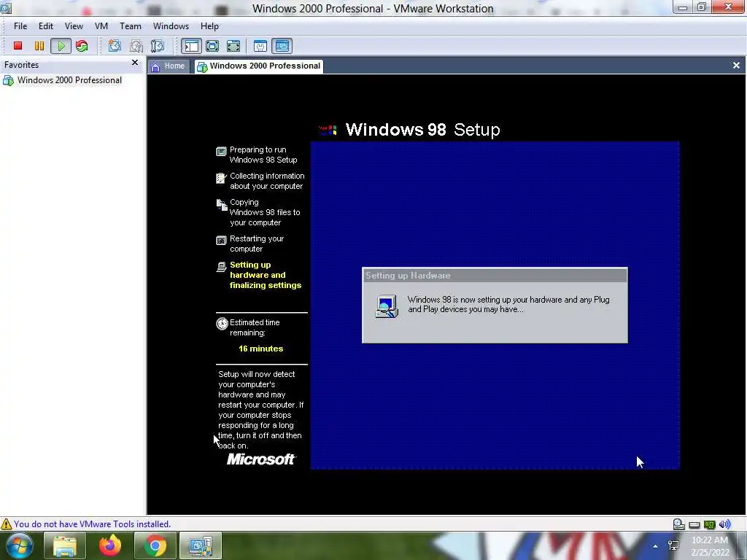The height and width of the screenshot is (560, 747).
Task: Click the 'Restarting your computer' step
Action: coord(256,244)
